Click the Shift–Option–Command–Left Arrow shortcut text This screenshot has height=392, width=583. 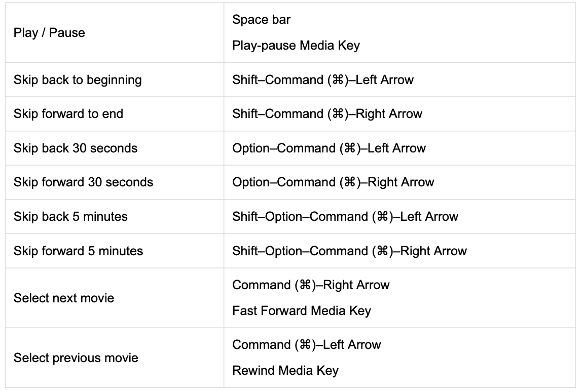click(x=345, y=217)
